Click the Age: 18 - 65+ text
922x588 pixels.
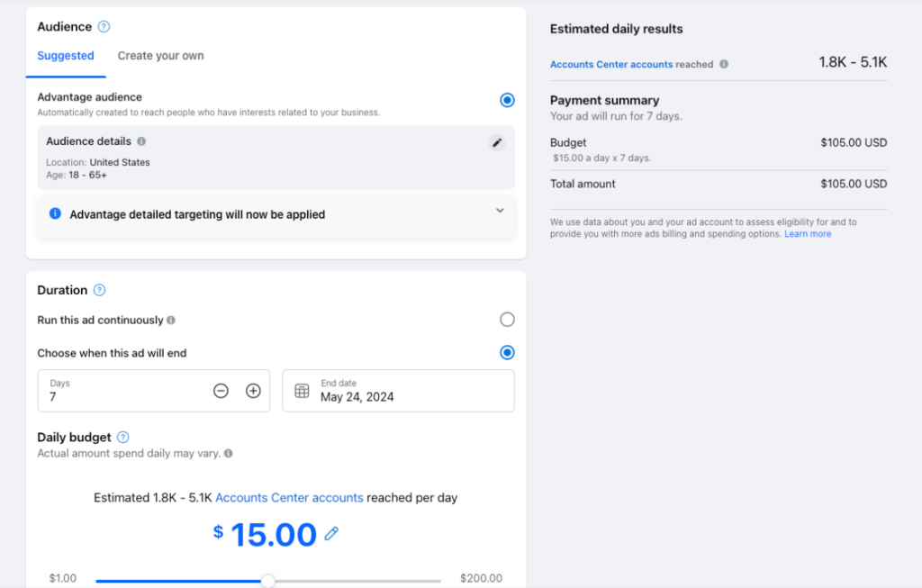tap(77, 176)
